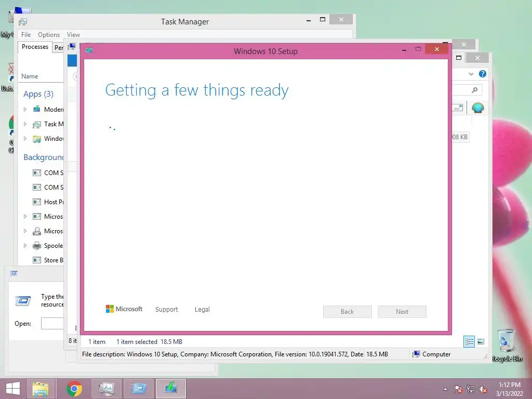Image resolution: width=532 pixels, height=399 pixels.
Task: Open Task Manager Options menu
Action: (49, 35)
